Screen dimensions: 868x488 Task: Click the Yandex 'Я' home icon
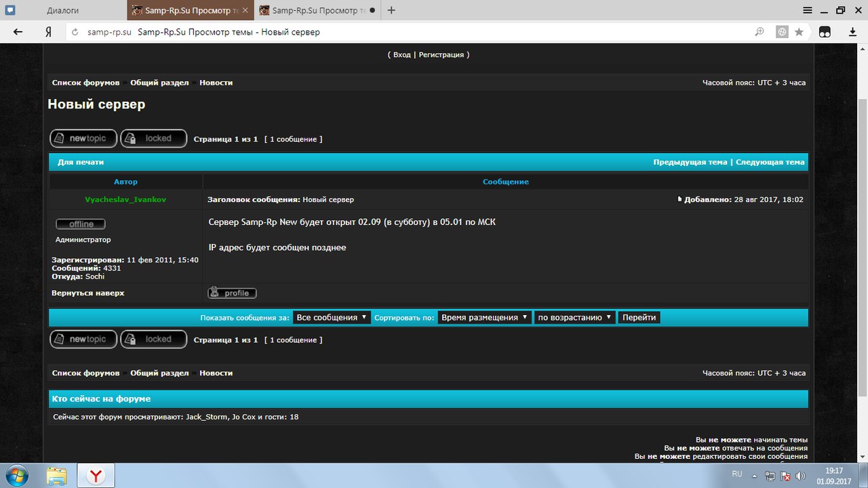[x=48, y=32]
